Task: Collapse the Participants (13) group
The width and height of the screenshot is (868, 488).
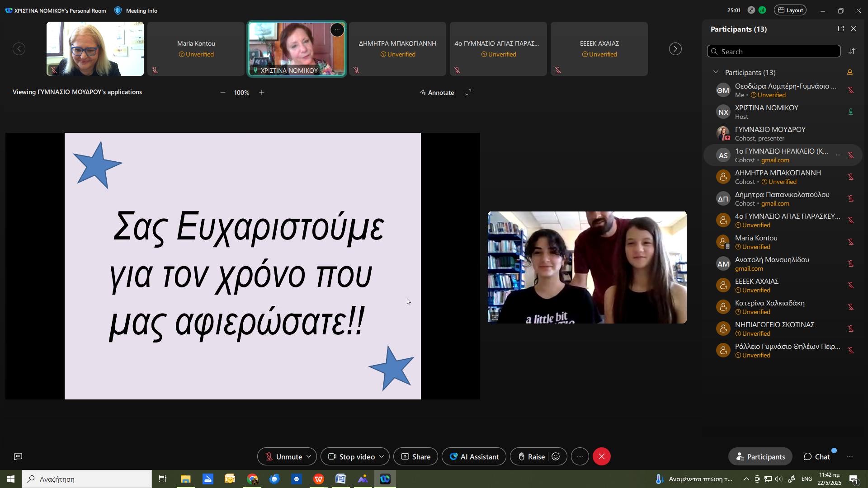Action: click(716, 72)
